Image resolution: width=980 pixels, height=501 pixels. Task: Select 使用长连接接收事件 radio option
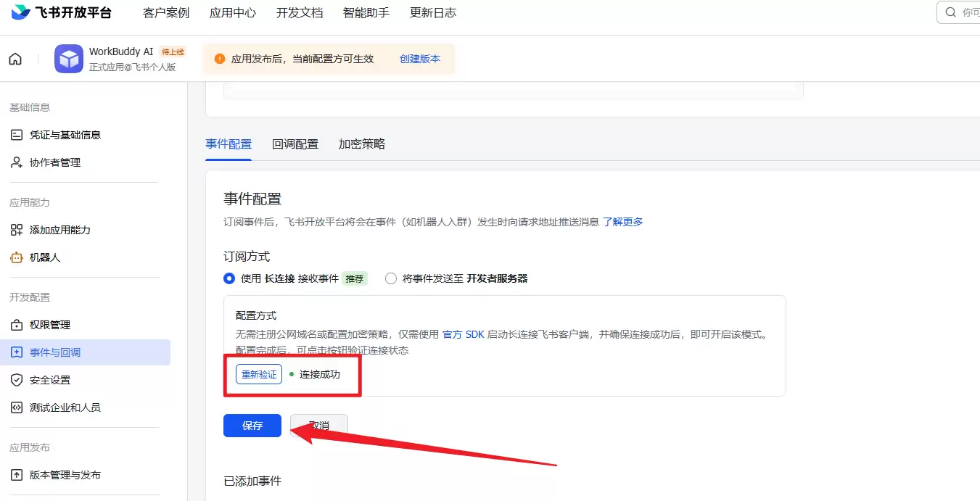[229, 278]
